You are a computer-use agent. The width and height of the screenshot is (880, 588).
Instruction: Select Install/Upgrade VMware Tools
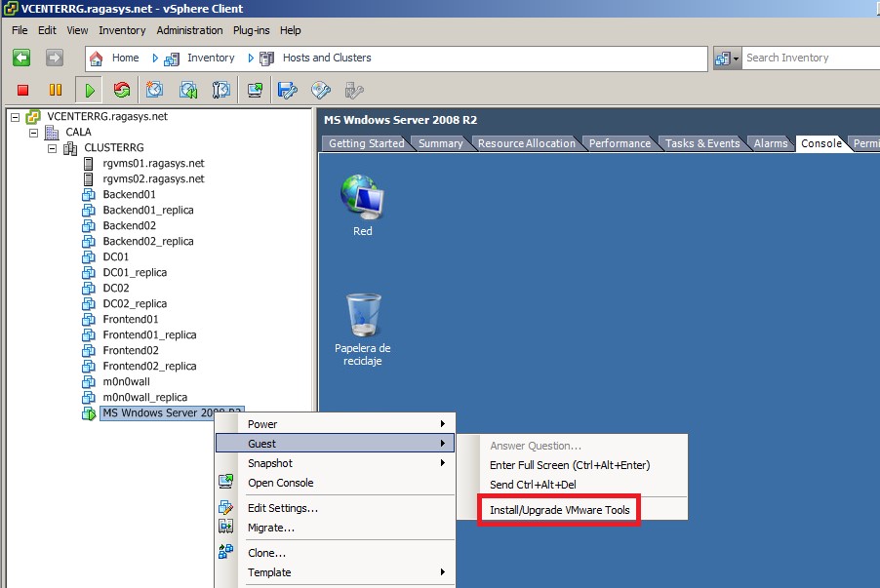pos(559,509)
